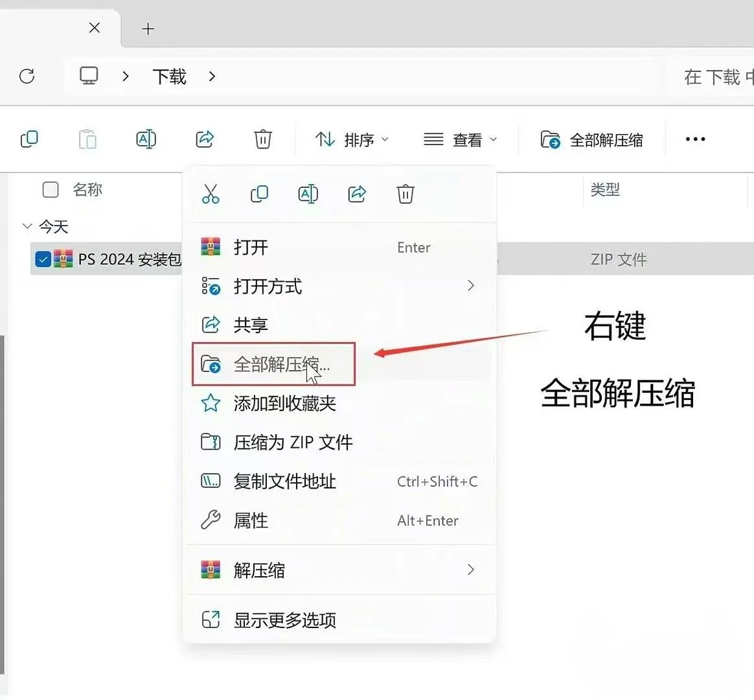Image resolution: width=754 pixels, height=700 pixels.
Task: Expand the 解压缩 submenu arrow
Action: click(x=471, y=570)
